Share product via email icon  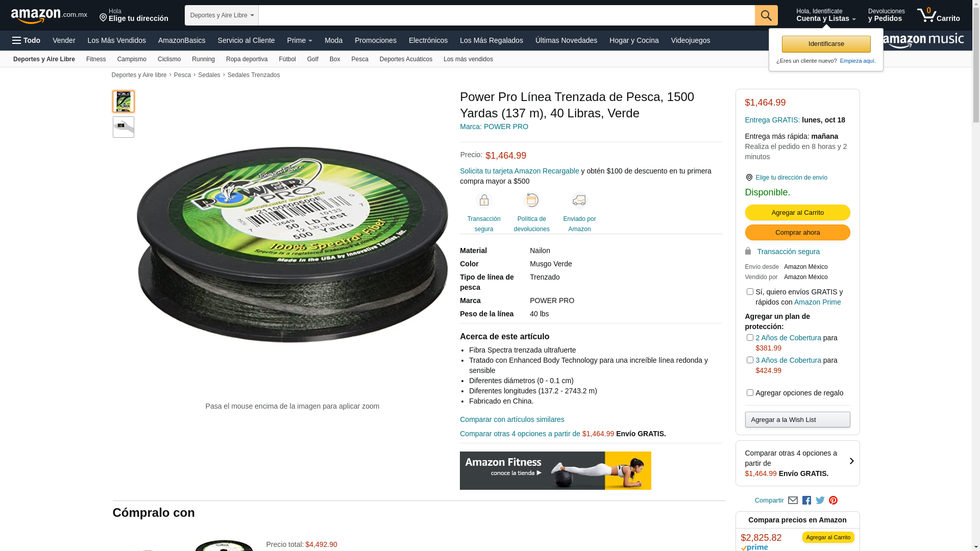tap(793, 500)
